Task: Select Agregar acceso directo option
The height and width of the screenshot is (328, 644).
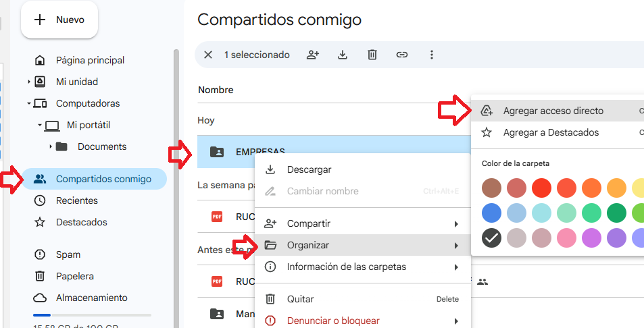Action: click(553, 111)
